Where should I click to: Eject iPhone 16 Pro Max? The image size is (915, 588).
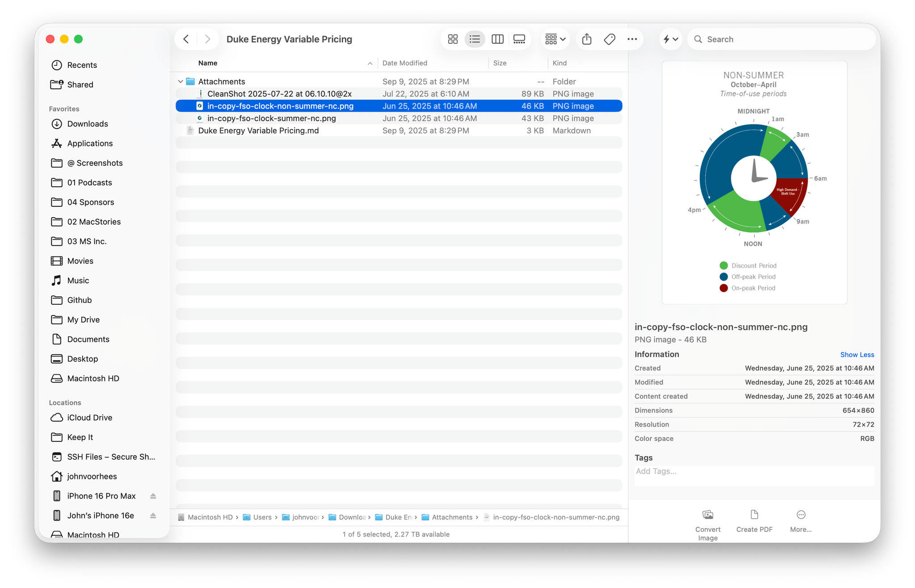(x=153, y=496)
